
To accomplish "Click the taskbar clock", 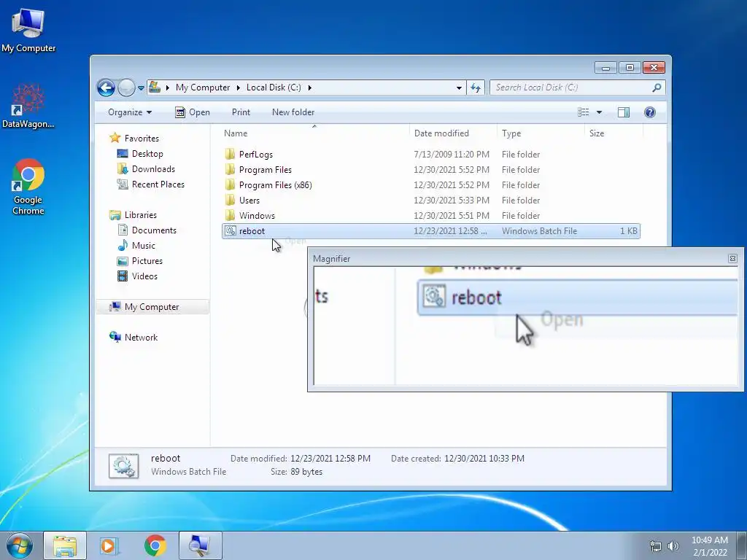I will [710, 546].
